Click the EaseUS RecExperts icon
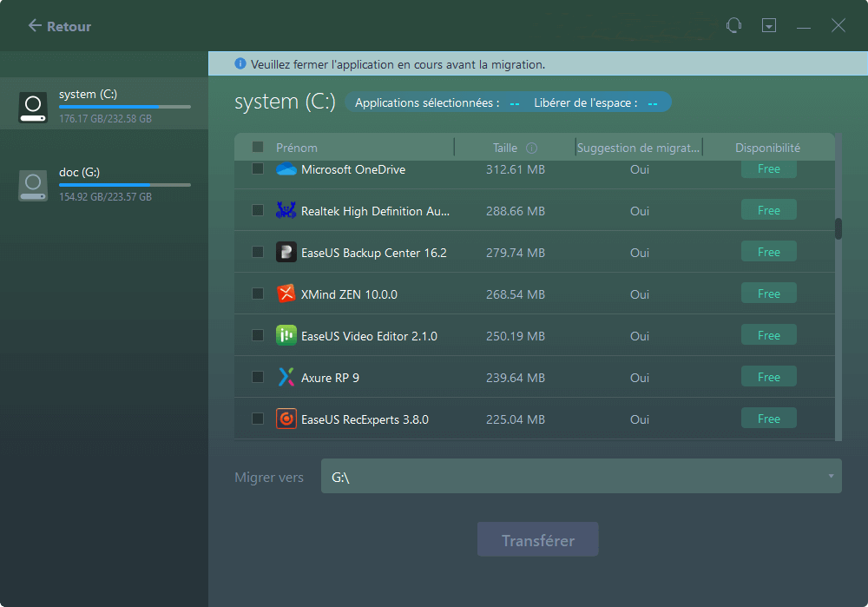The height and width of the screenshot is (607, 868). pos(286,419)
